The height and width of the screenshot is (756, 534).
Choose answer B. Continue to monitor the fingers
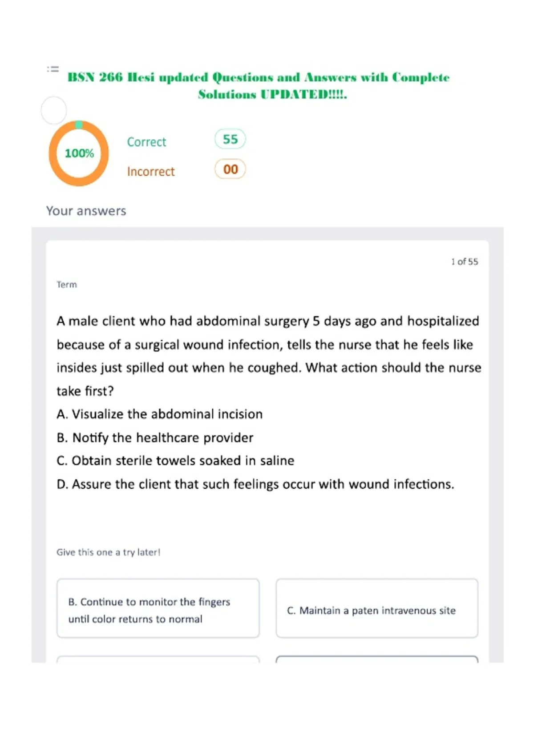click(x=158, y=608)
